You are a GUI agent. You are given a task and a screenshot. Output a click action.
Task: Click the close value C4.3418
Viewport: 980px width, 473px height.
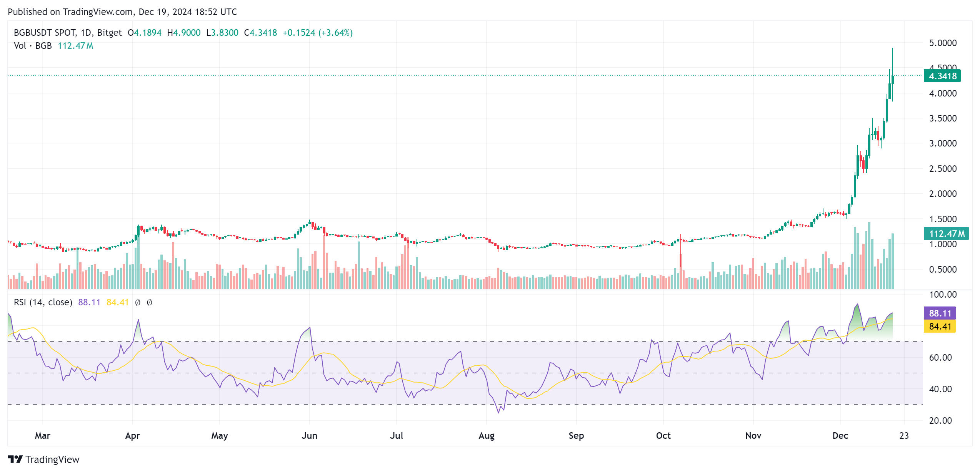pyautogui.click(x=261, y=33)
